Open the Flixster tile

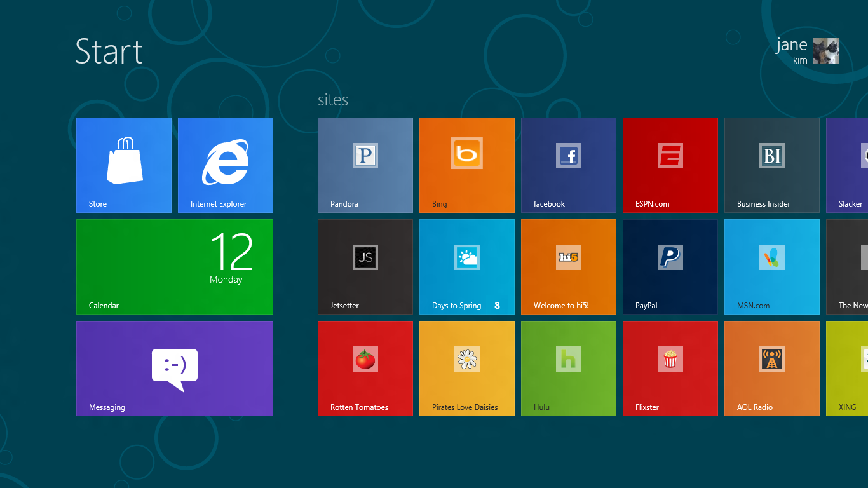point(670,369)
